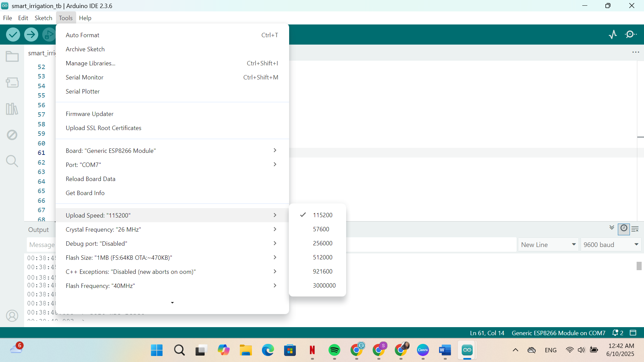The width and height of the screenshot is (644, 362).
Task: Open the New Line ending dropdown
Action: coord(548,245)
